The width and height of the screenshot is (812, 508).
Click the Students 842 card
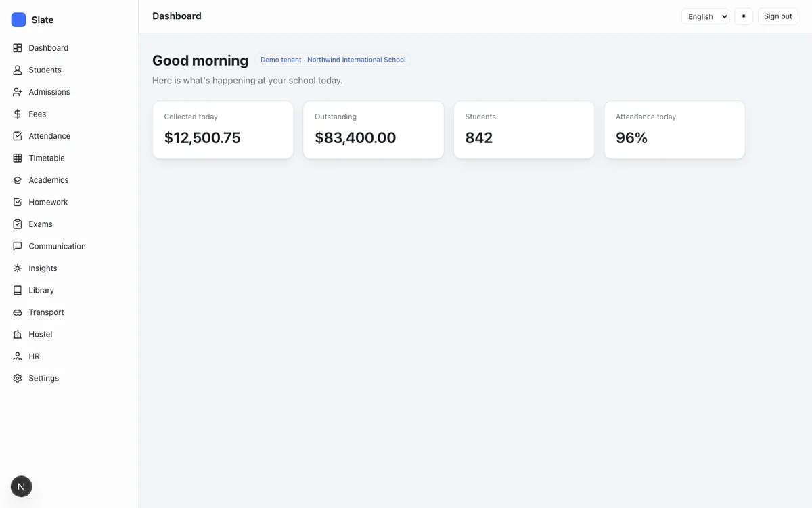point(524,130)
